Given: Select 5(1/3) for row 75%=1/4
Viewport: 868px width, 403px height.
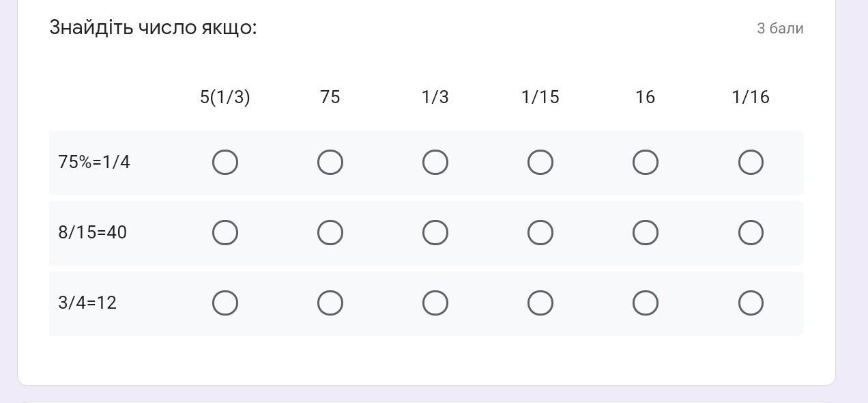Looking at the screenshot, I should [x=225, y=163].
